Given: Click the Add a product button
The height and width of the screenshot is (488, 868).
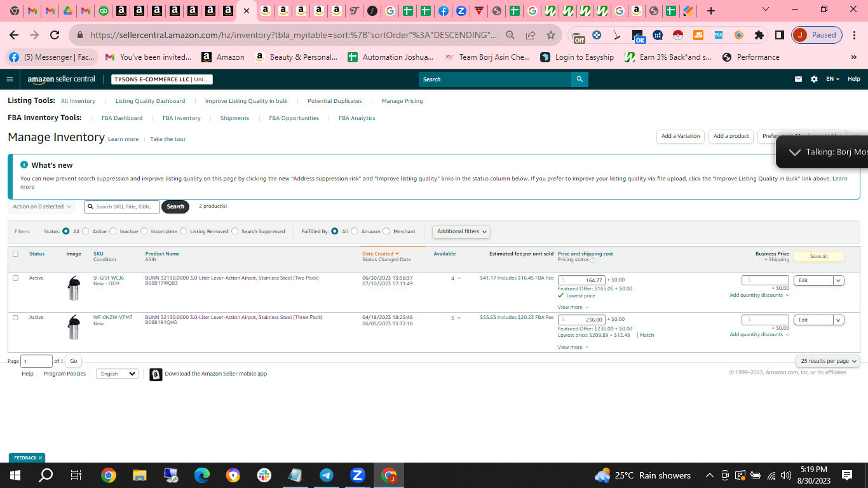Looking at the screenshot, I should pos(731,136).
